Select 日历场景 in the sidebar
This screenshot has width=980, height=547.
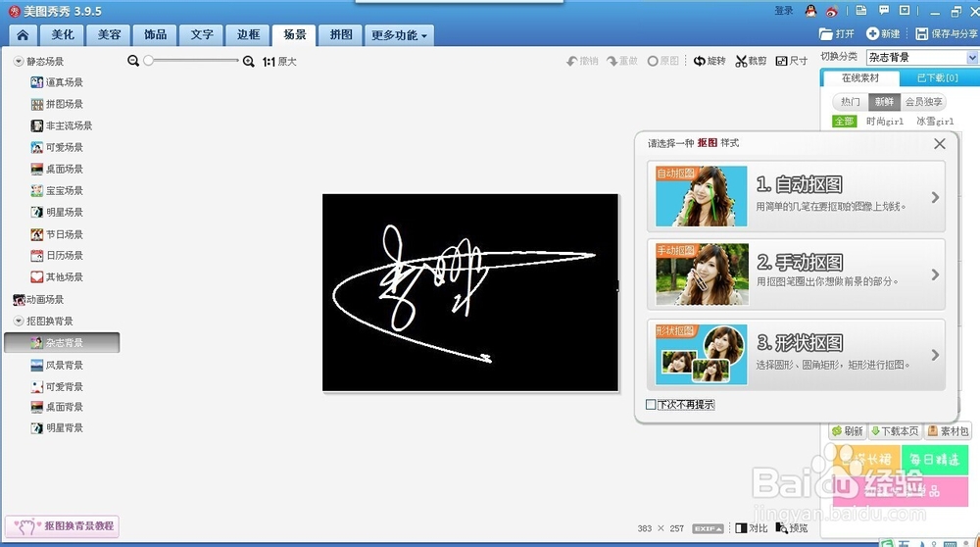(x=57, y=255)
